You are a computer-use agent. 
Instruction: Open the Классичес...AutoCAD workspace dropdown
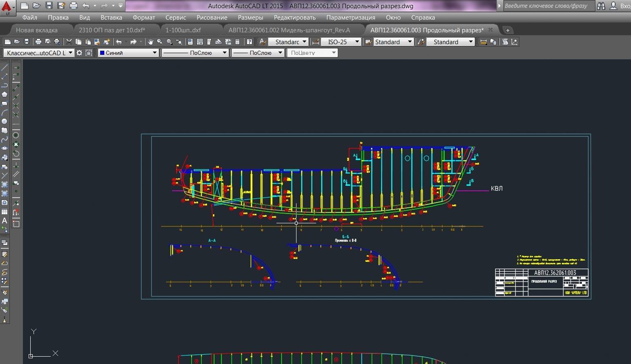coord(39,53)
